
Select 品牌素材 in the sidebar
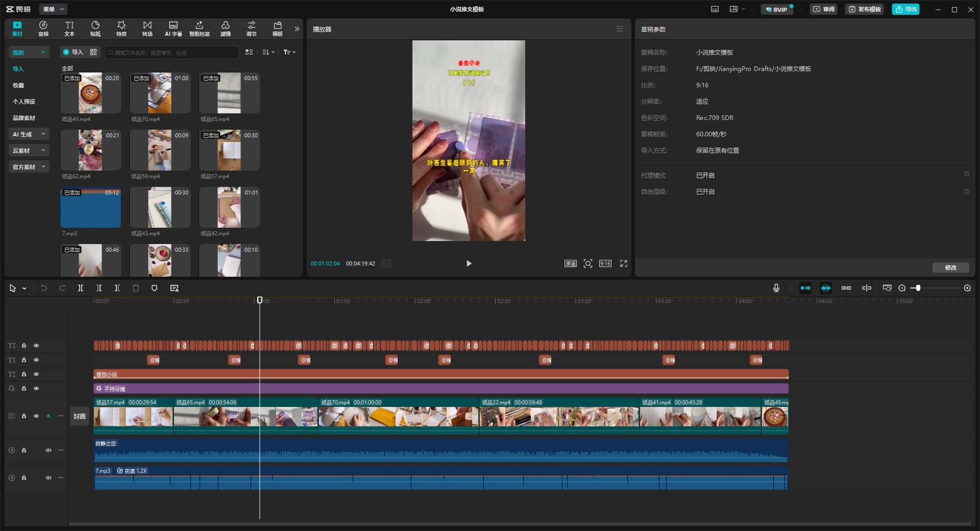coord(24,118)
